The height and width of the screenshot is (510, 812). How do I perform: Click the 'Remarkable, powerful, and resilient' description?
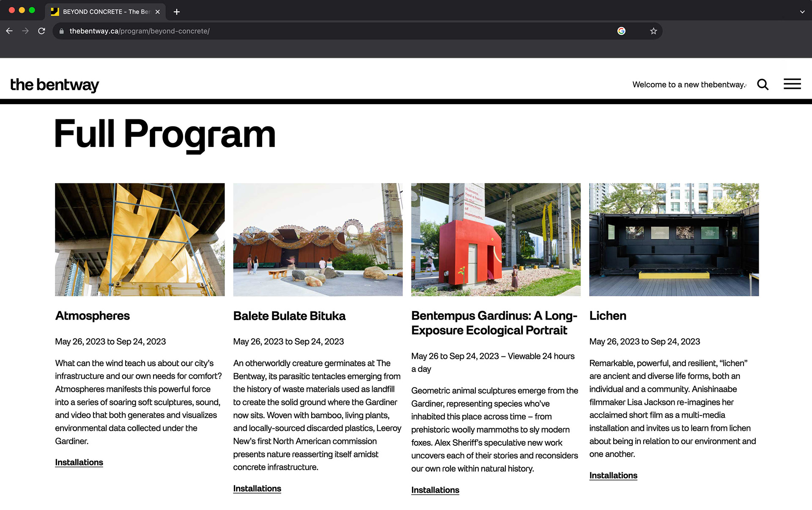click(x=672, y=408)
